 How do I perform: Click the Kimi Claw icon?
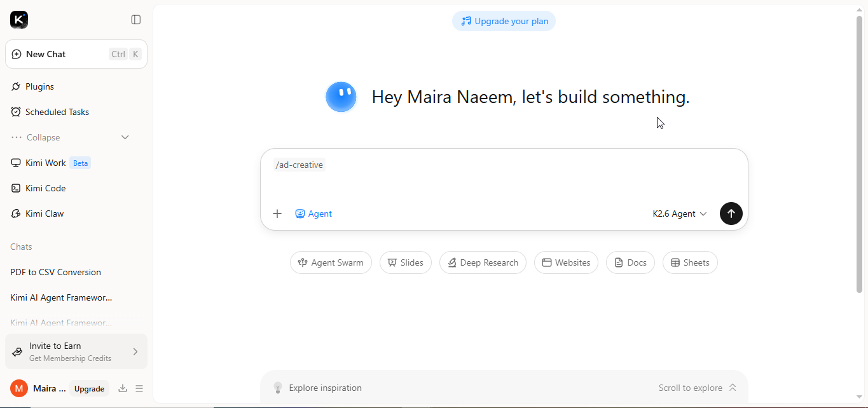[17, 214]
